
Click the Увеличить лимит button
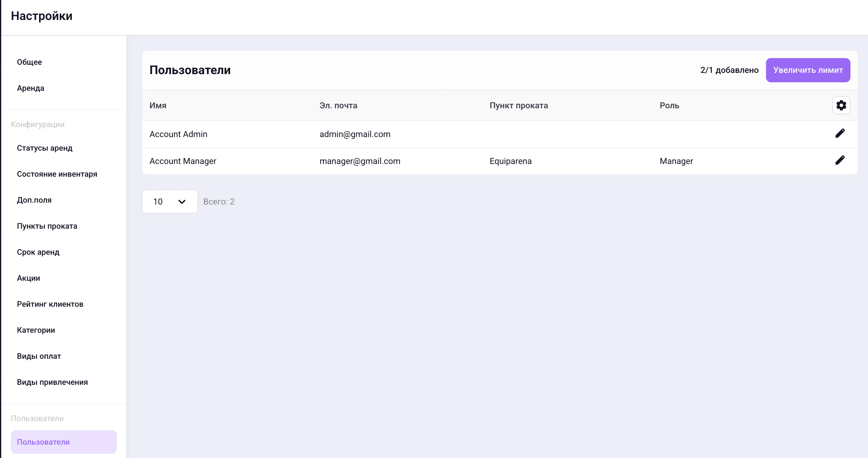pos(808,70)
